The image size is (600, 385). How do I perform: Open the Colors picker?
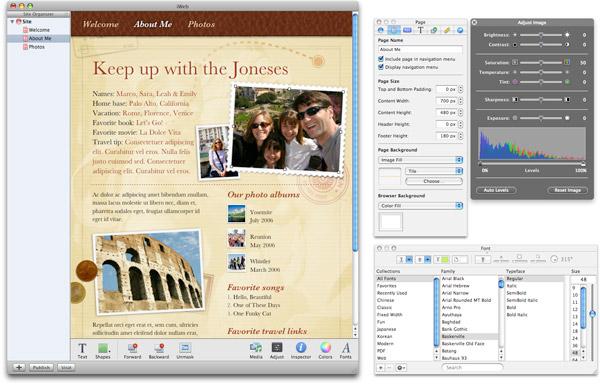pos(325,351)
